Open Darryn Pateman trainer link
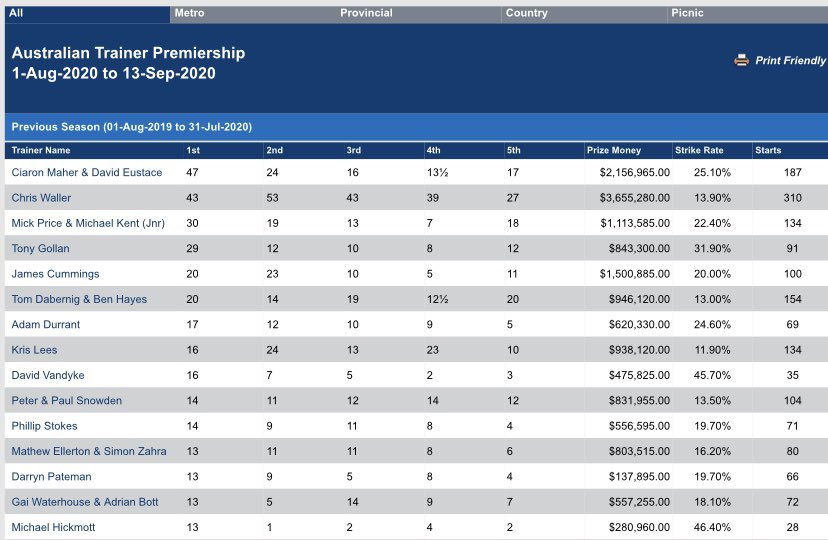This screenshot has width=828, height=540. point(51,476)
